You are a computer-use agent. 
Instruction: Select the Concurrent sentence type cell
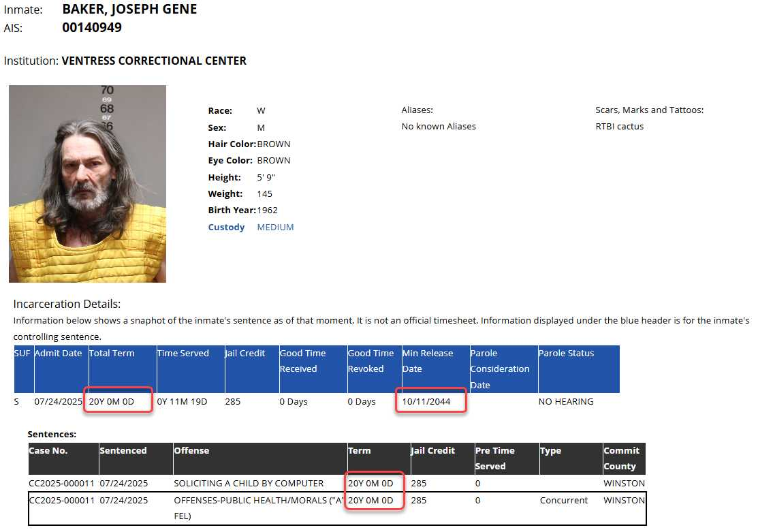pos(564,500)
